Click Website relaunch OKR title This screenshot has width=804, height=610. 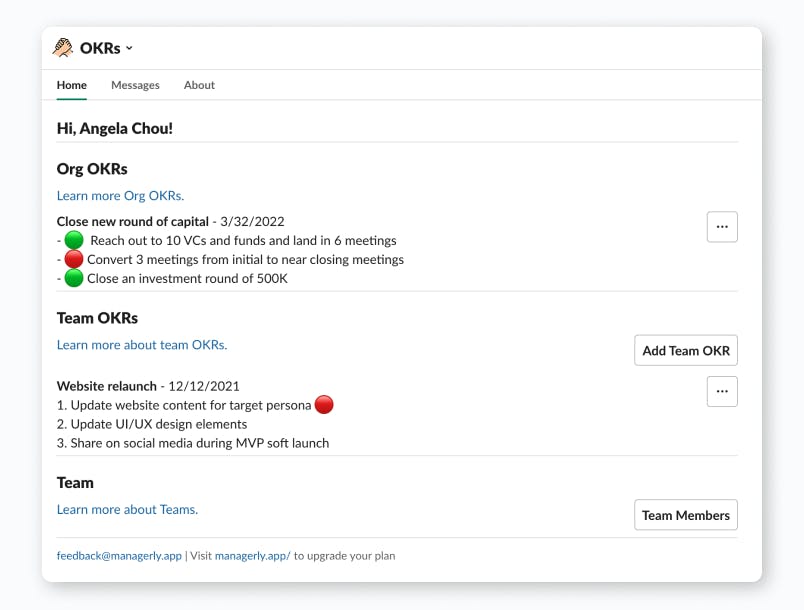[x=107, y=386]
